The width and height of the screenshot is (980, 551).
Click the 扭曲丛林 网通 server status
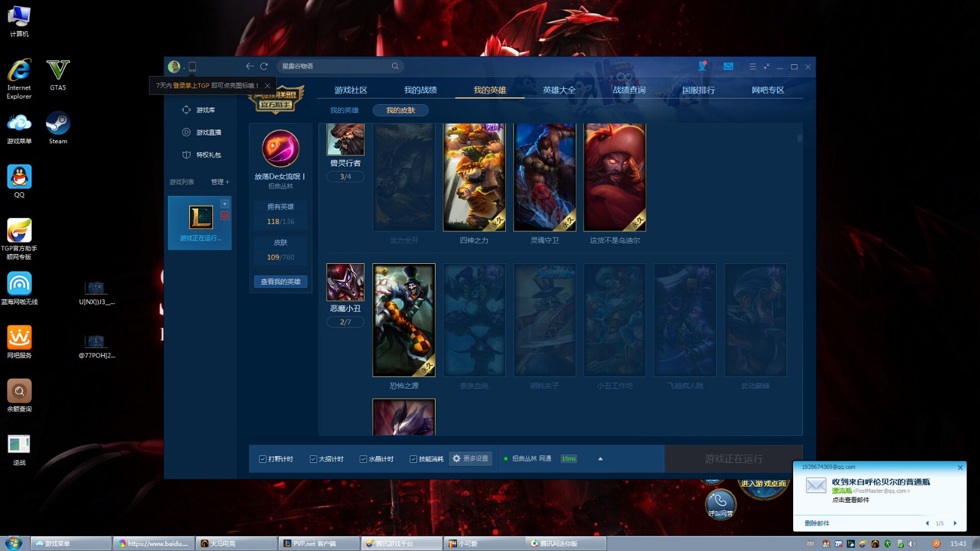point(532,459)
